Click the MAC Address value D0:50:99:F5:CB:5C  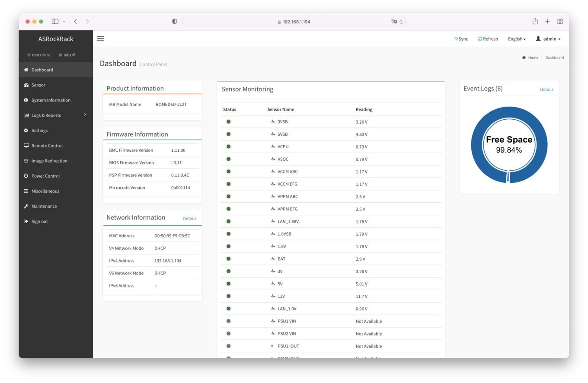coord(172,236)
